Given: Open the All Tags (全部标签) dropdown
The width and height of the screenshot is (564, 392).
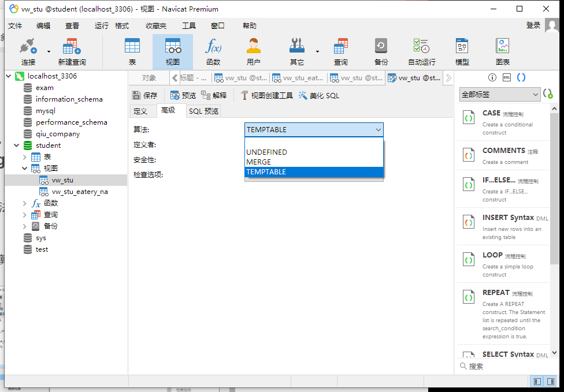Looking at the screenshot, I should click(x=500, y=95).
